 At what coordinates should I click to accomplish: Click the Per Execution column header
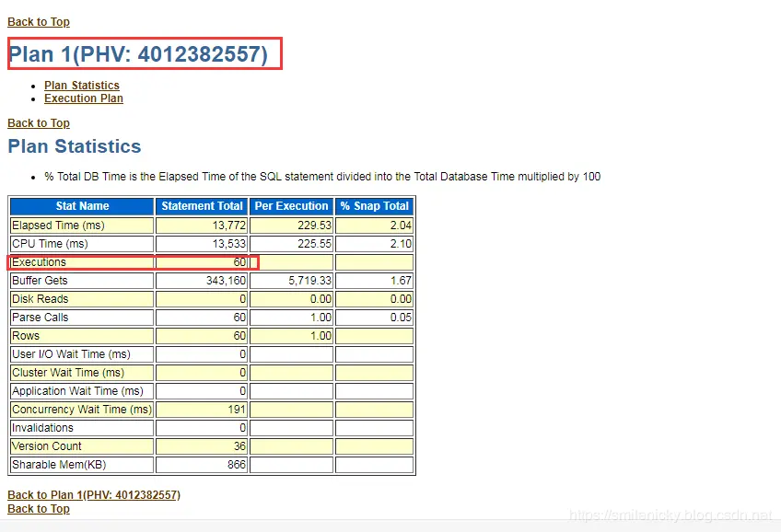pos(291,206)
